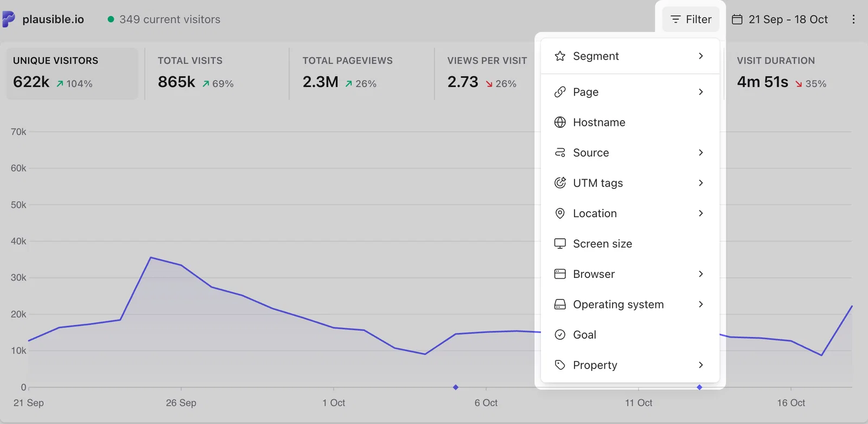Click the "1 Oct" axis label
Viewport: 868px width, 424px height.
pos(334,403)
